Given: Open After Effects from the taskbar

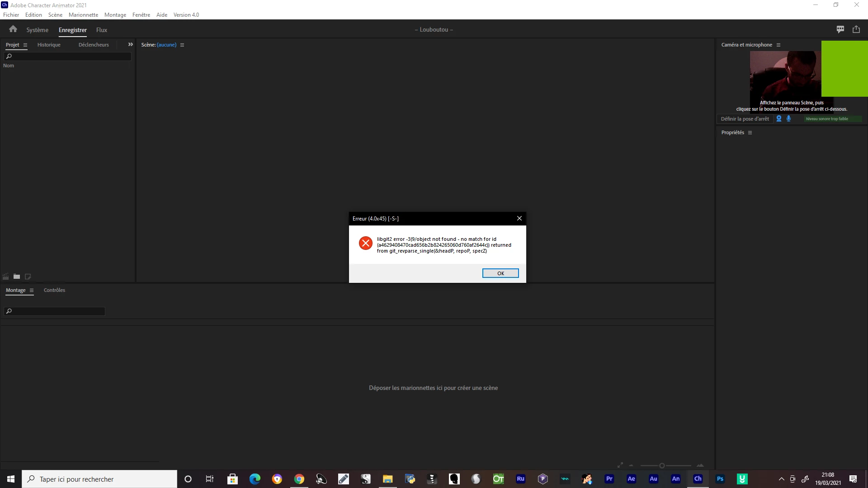Looking at the screenshot, I should click(x=631, y=479).
